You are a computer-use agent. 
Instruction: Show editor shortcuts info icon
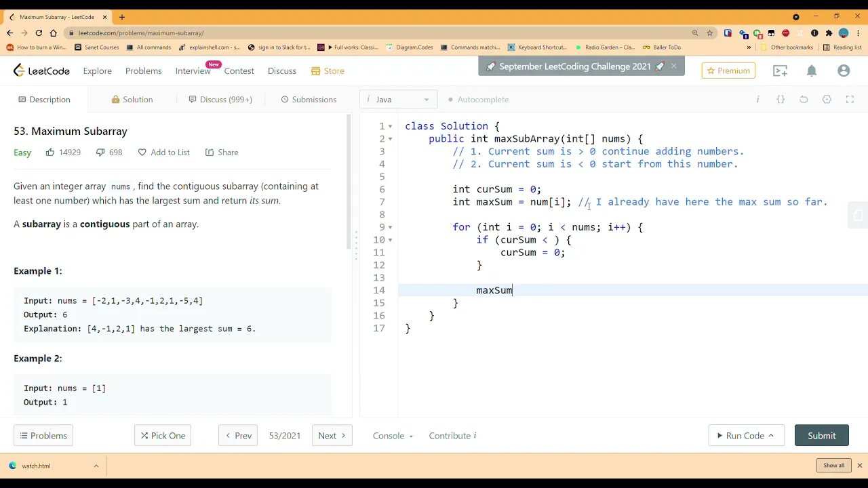click(757, 100)
